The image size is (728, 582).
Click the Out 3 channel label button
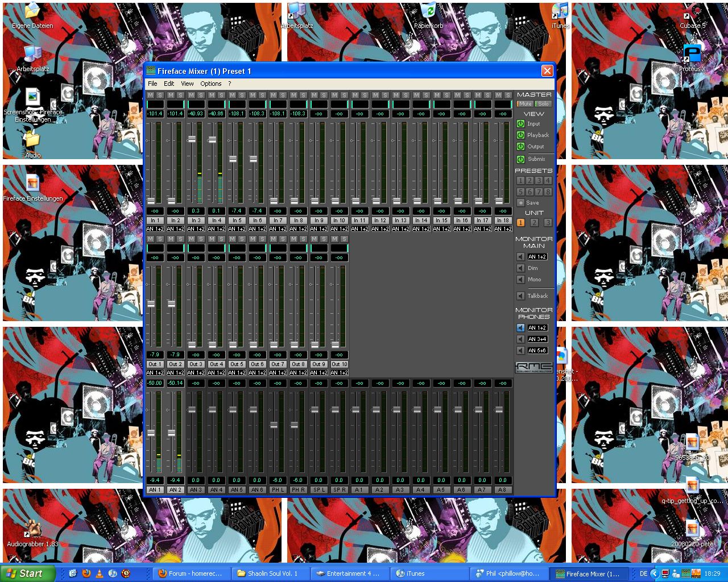point(196,364)
